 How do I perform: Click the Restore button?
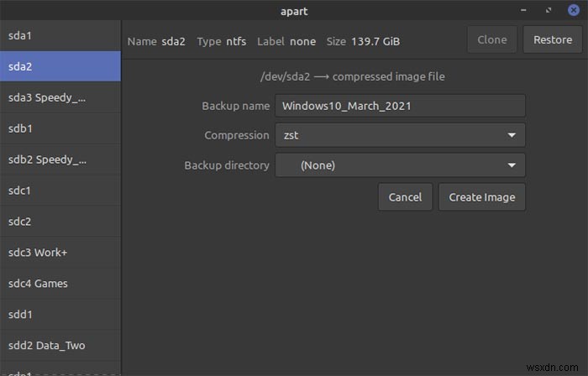(x=553, y=39)
